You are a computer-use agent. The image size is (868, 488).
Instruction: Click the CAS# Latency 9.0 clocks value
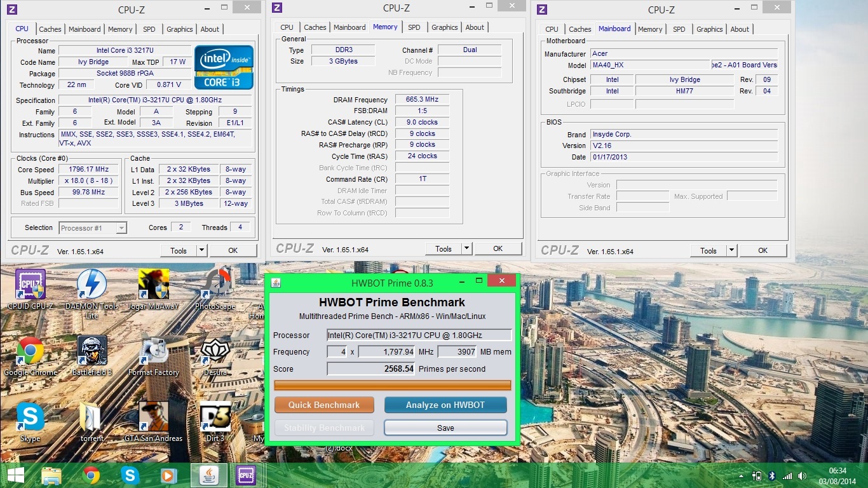(422, 122)
